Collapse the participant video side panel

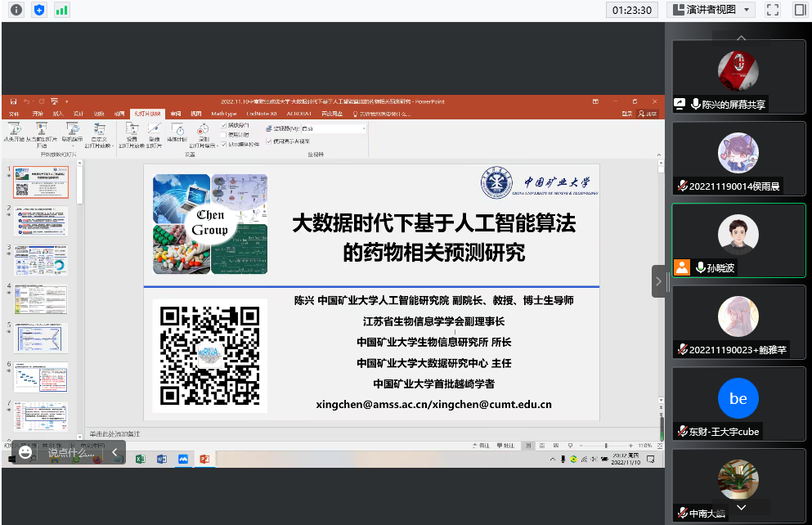[x=658, y=281]
